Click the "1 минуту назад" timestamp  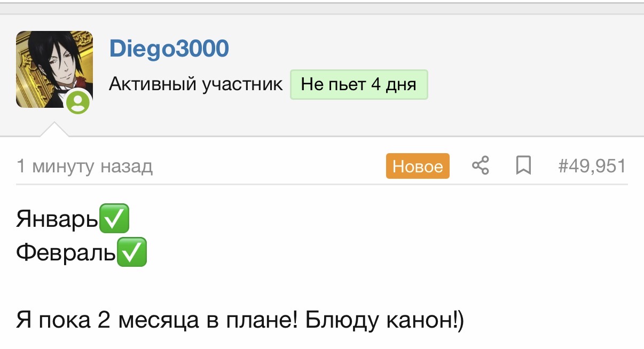click(84, 166)
